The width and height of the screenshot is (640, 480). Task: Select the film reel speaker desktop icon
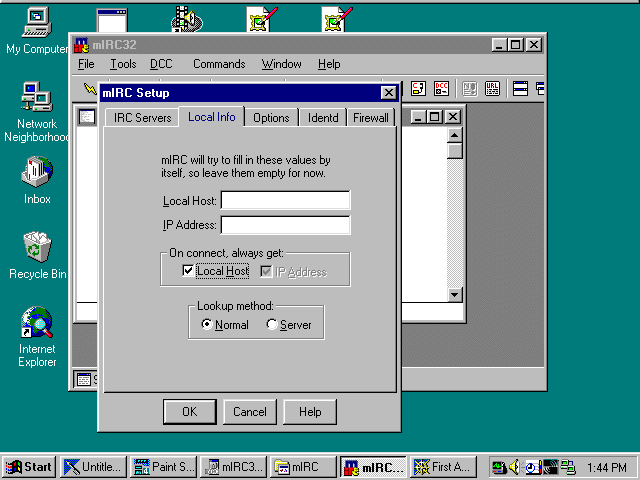[x=187, y=19]
